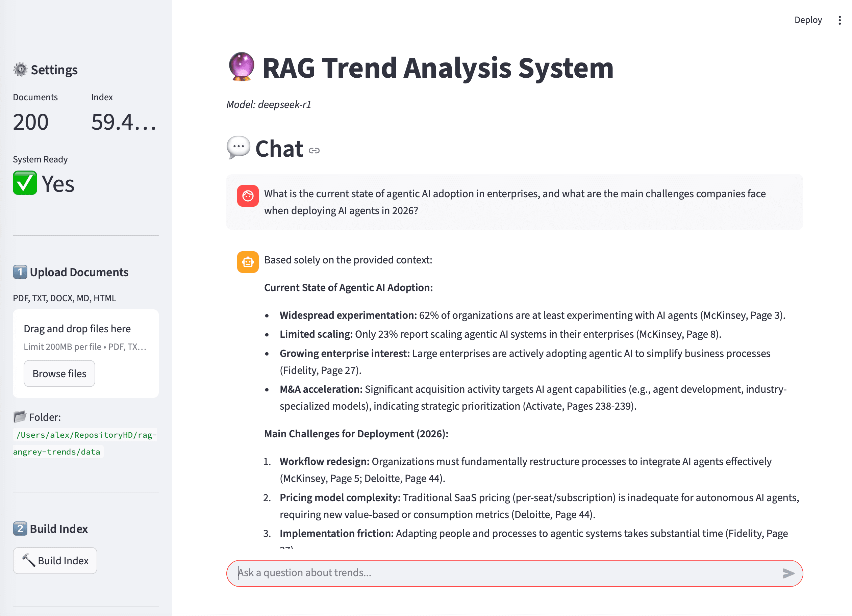This screenshot has height=616, width=852.
Task: Select the user avatar icon on the question message
Action: pos(248,196)
